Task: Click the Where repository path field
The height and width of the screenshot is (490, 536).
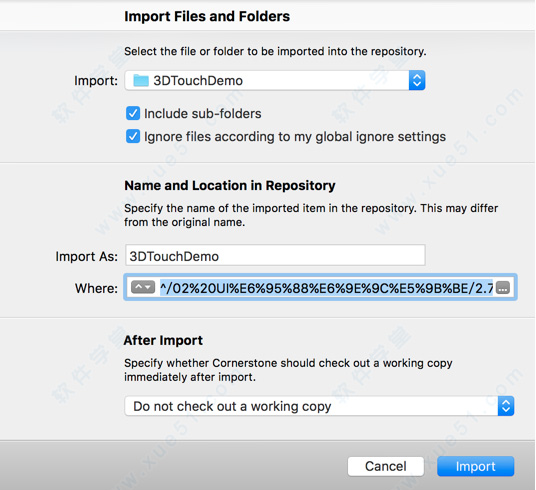Action: pyautogui.click(x=320, y=288)
